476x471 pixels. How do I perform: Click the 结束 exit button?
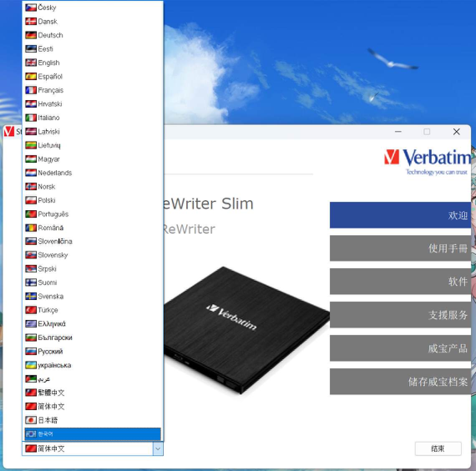438,448
